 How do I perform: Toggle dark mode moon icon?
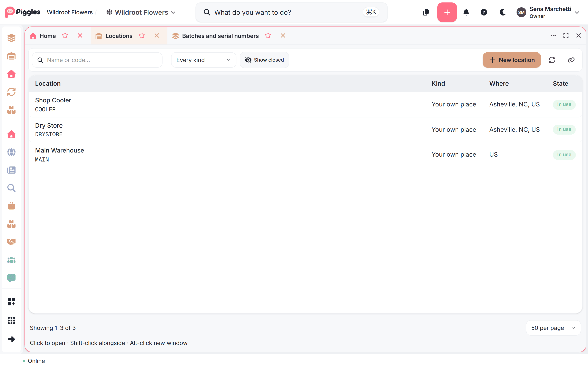[x=502, y=12]
